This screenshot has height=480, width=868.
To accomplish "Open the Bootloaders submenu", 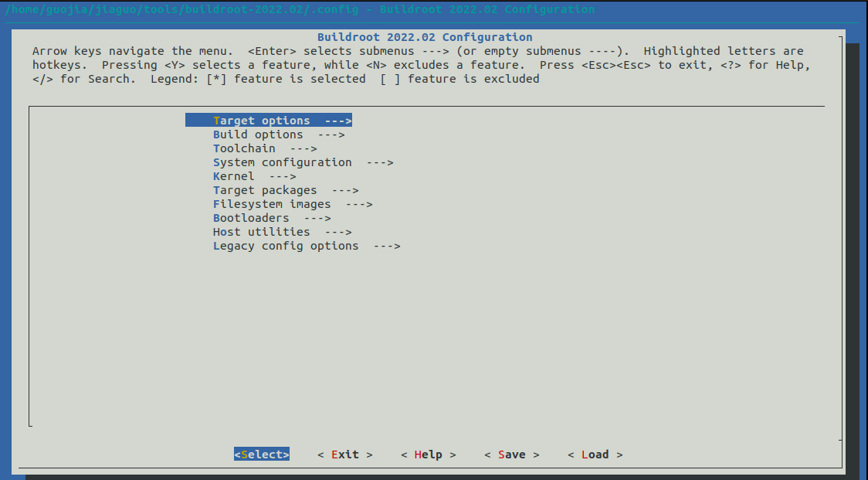I will pyautogui.click(x=251, y=218).
